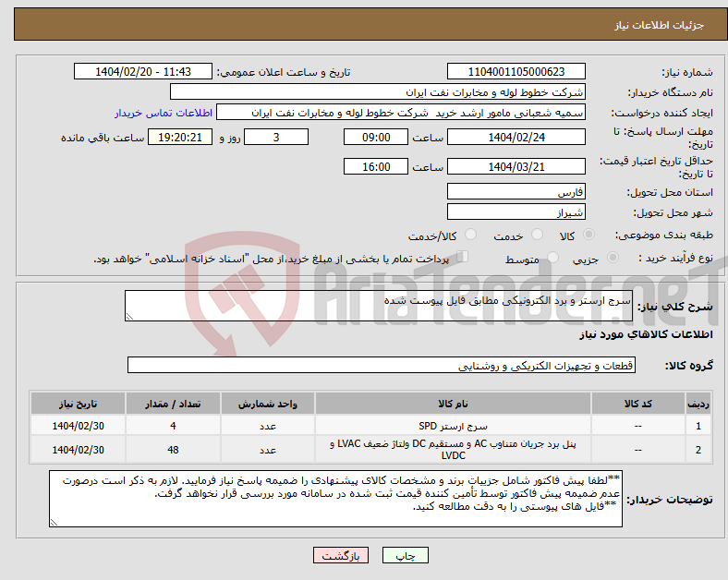Click the ردیف column header
Image resolution: width=728 pixels, height=580 pixels.
tap(698, 404)
